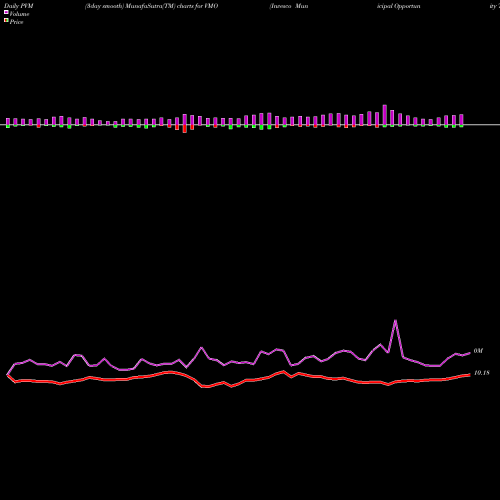
Task: Click the Volume legend color swatch
Action: coord(6,12)
